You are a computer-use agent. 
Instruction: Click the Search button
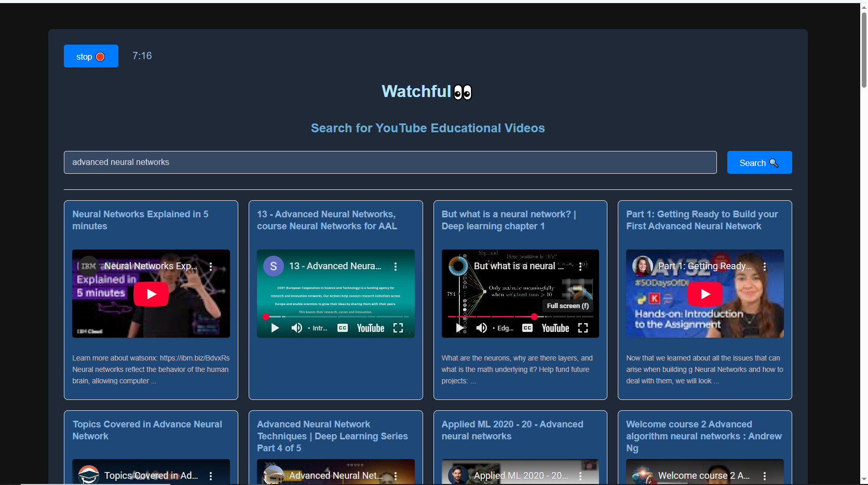click(759, 162)
